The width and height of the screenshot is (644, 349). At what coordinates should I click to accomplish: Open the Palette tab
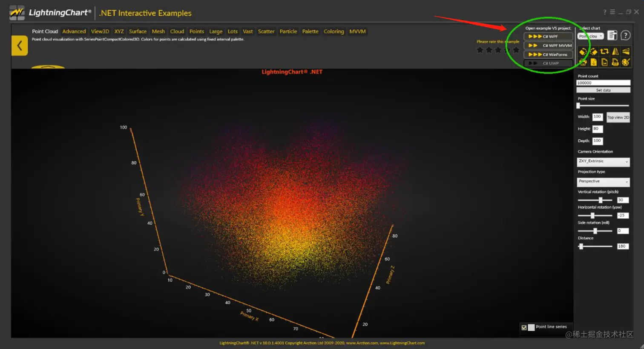click(310, 31)
